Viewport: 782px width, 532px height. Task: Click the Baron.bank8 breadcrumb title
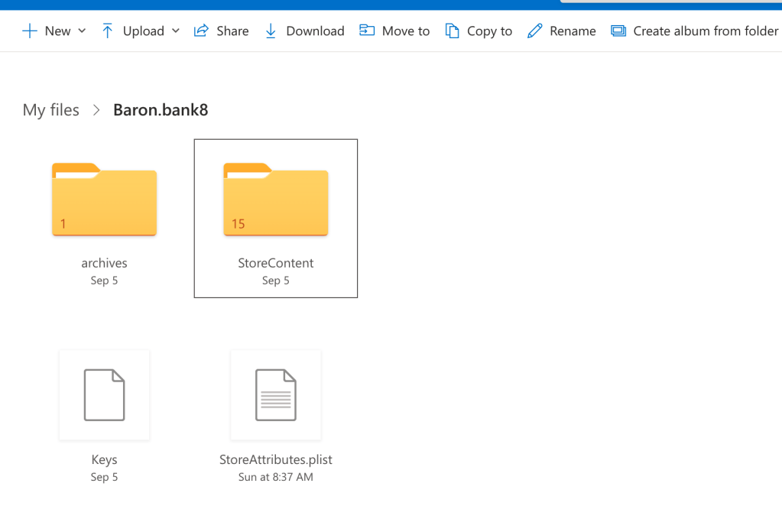tap(161, 110)
